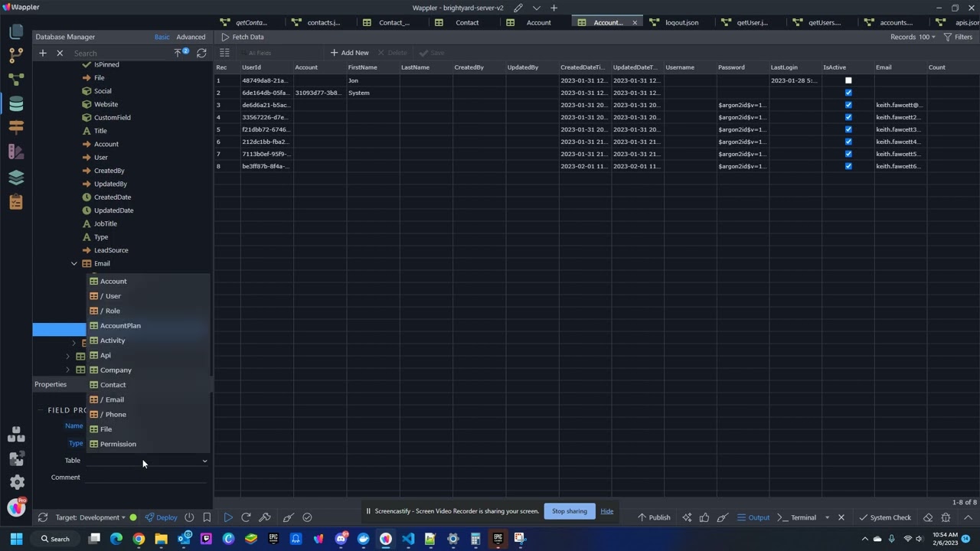Screen dimensions: 980x551
Task: Open Database Manager icon in left sidebar
Action: pyautogui.click(x=16, y=103)
